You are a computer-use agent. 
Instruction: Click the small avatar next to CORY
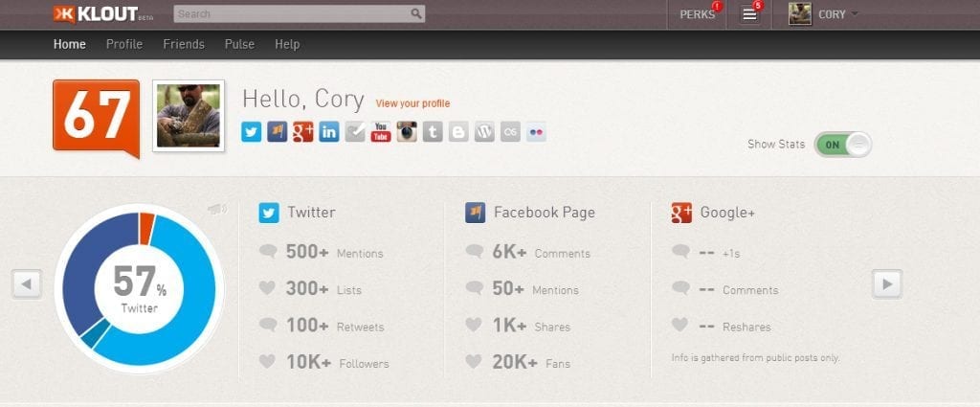(x=800, y=13)
